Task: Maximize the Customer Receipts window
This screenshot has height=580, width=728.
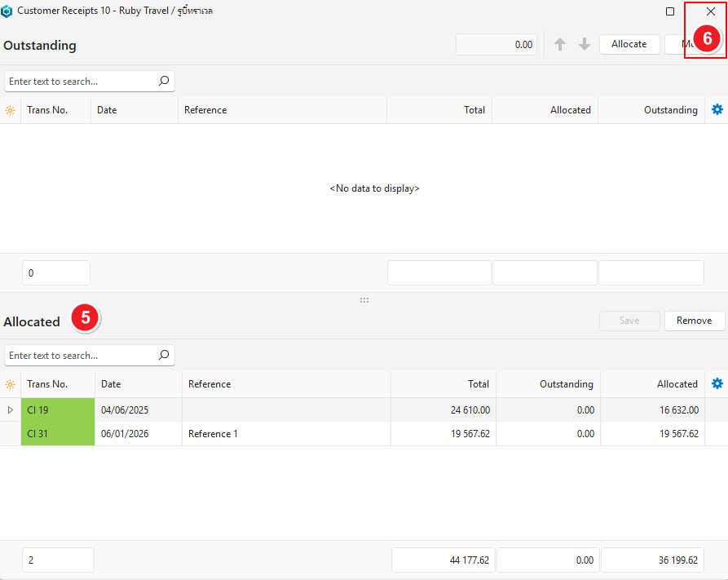Action: tap(670, 11)
